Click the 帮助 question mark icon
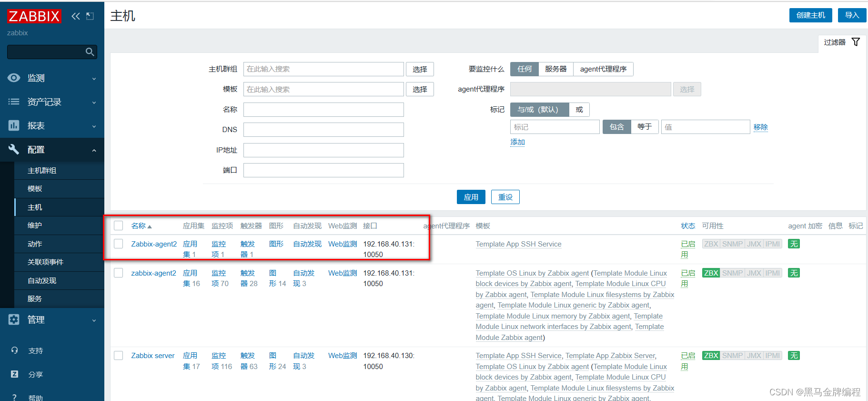This screenshot has height=401, width=868. click(15, 397)
